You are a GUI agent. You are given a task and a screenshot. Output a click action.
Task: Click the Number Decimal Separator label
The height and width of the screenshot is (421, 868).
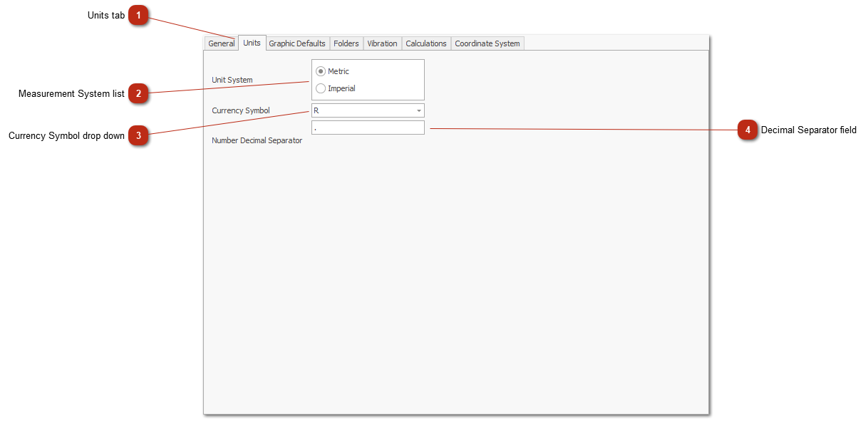[257, 140]
